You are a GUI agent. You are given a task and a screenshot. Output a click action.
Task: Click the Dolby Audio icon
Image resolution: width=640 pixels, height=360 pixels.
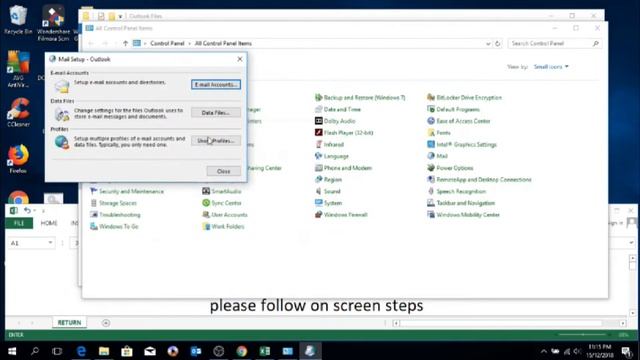pyautogui.click(x=318, y=121)
